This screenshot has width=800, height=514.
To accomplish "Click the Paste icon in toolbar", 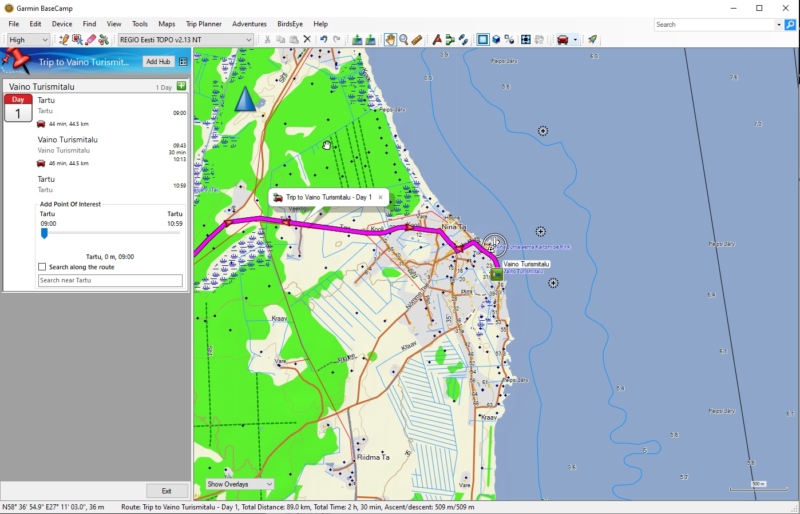I will point(293,40).
